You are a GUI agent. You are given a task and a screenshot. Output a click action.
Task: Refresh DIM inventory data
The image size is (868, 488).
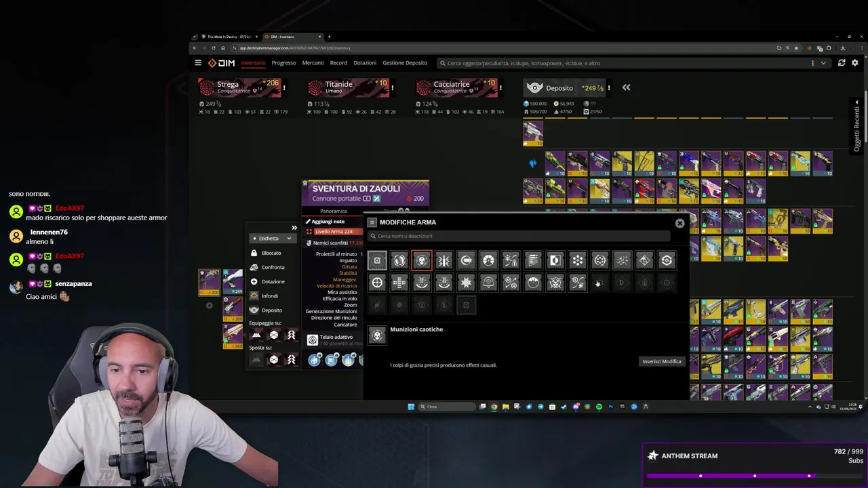pos(842,63)
